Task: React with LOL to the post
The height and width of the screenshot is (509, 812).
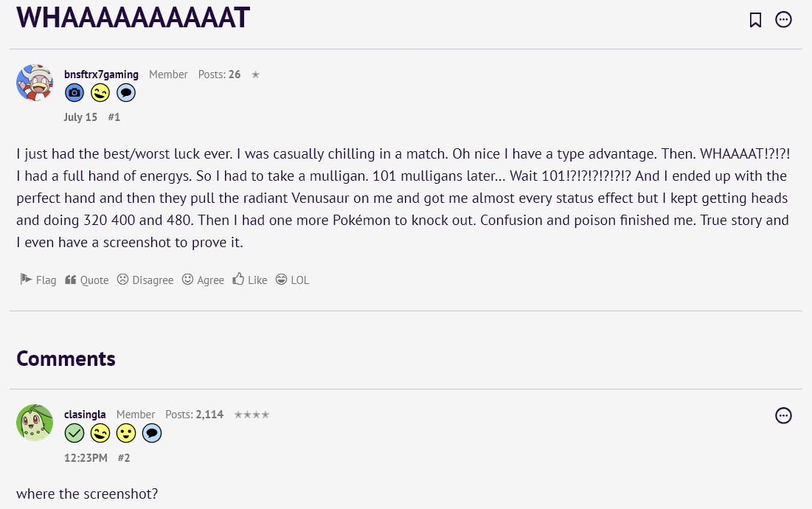Action: tap(292, 280)
